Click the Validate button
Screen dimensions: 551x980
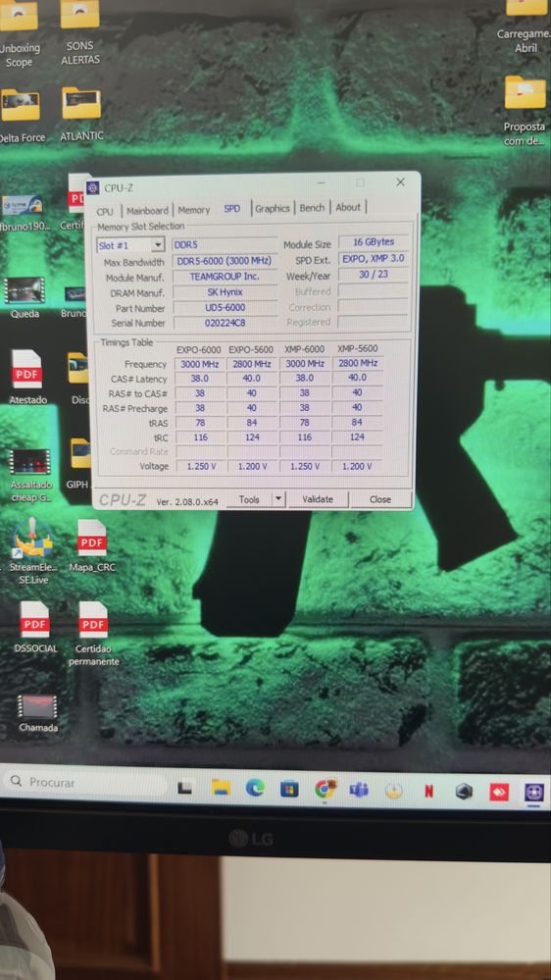point(318,498)
